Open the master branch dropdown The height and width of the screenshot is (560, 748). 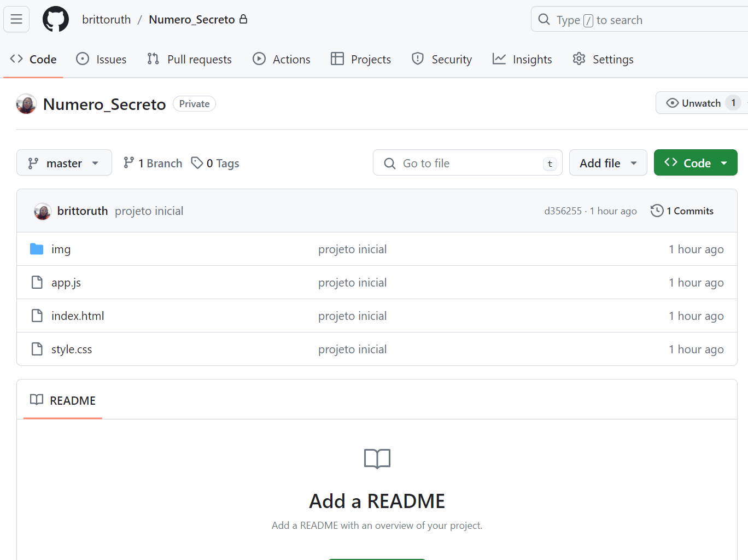point(64,163)
